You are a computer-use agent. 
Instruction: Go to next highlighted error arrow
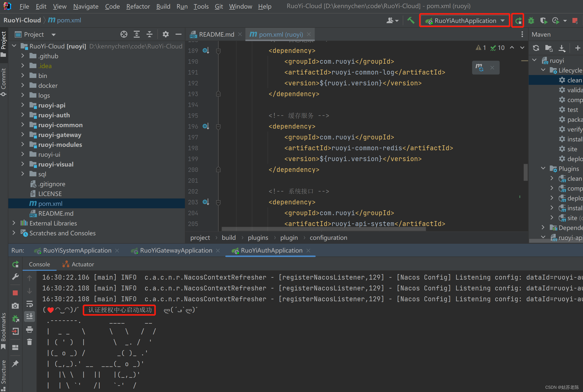[522, 47]
